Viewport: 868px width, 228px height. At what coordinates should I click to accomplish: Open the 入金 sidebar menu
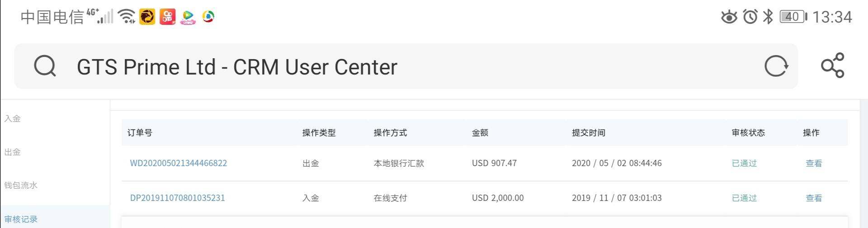[13, 119]
